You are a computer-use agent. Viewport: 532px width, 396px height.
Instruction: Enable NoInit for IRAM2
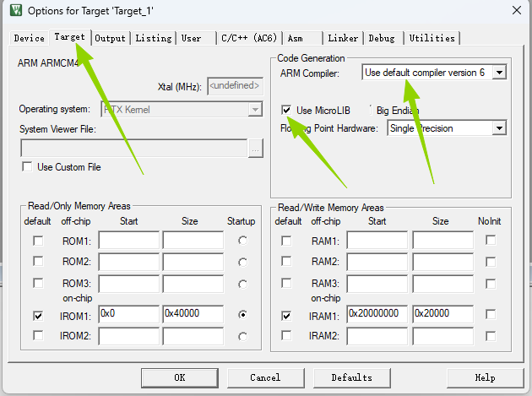(491, 336)
